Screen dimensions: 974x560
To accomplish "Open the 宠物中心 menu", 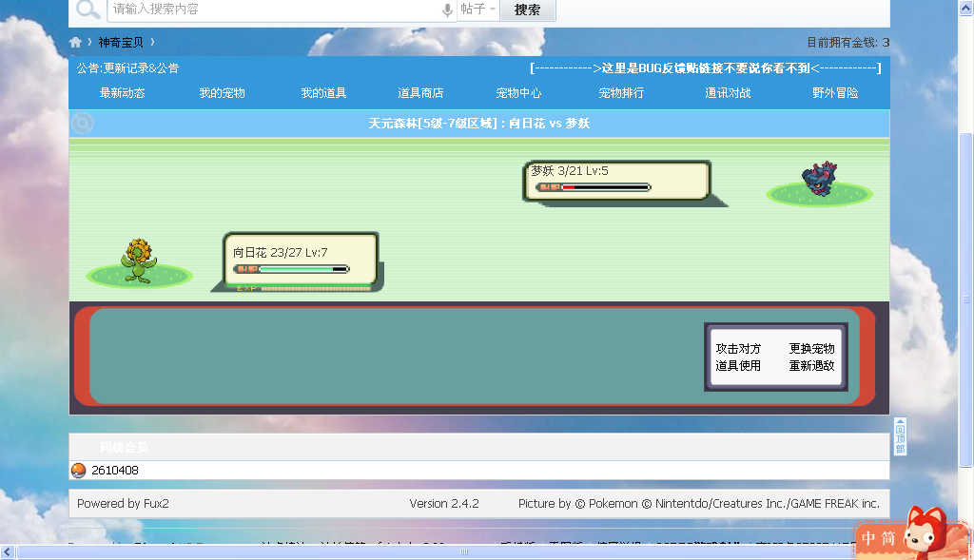I will [x=518, y=93].
